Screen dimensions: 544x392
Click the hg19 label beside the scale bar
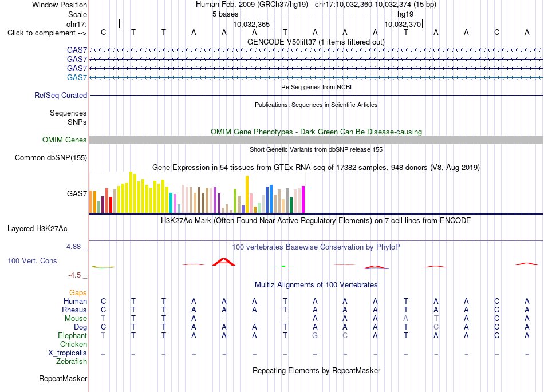click(x=405, y=14)
